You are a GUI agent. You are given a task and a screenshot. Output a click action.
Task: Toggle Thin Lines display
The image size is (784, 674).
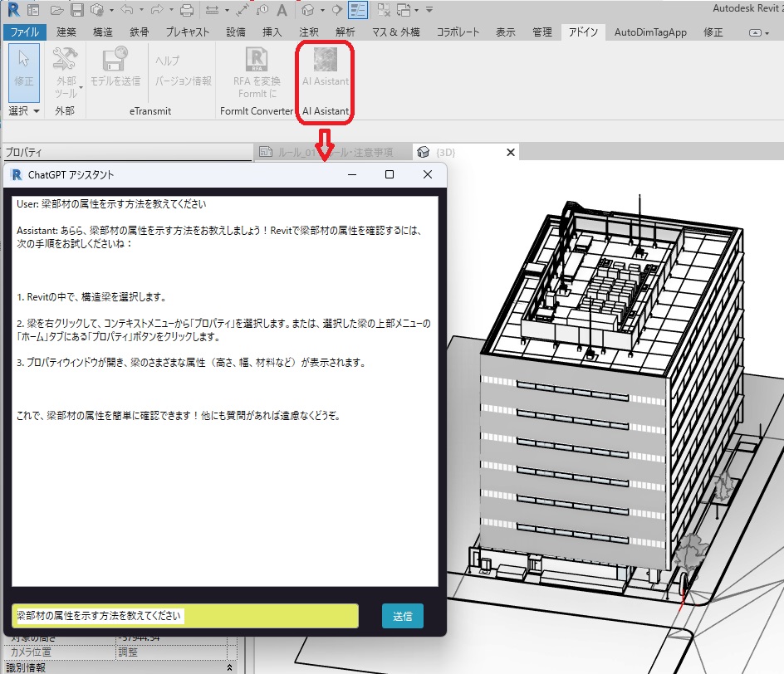coord(357,10)
